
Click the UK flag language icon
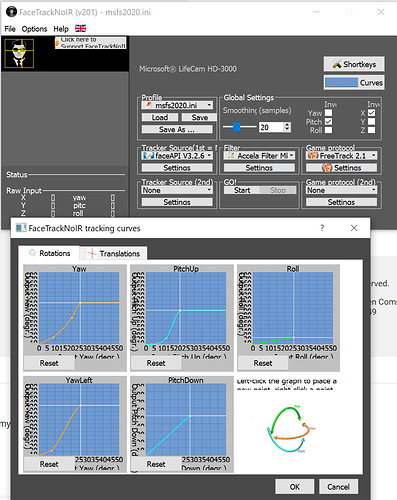pos(80,28)
